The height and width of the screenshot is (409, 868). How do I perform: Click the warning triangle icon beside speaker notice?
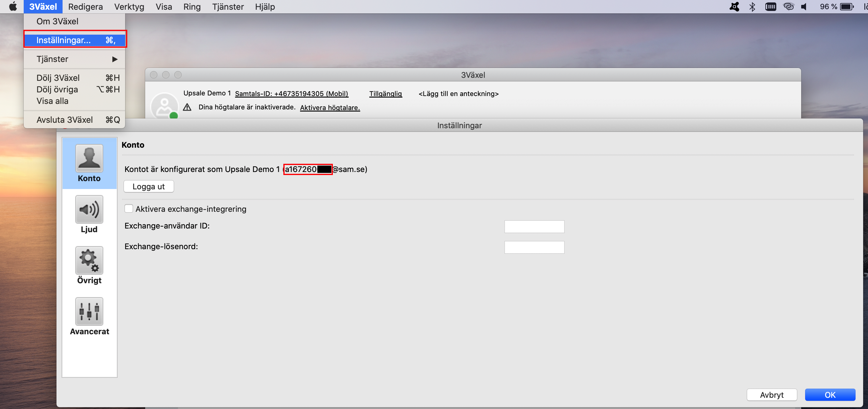pos(187,107)
